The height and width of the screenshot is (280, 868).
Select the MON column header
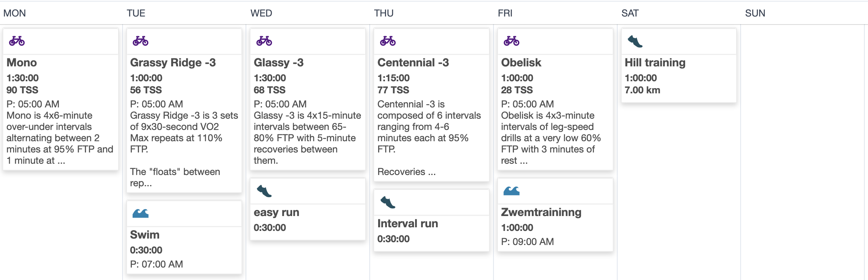click(x=14, y=13)
